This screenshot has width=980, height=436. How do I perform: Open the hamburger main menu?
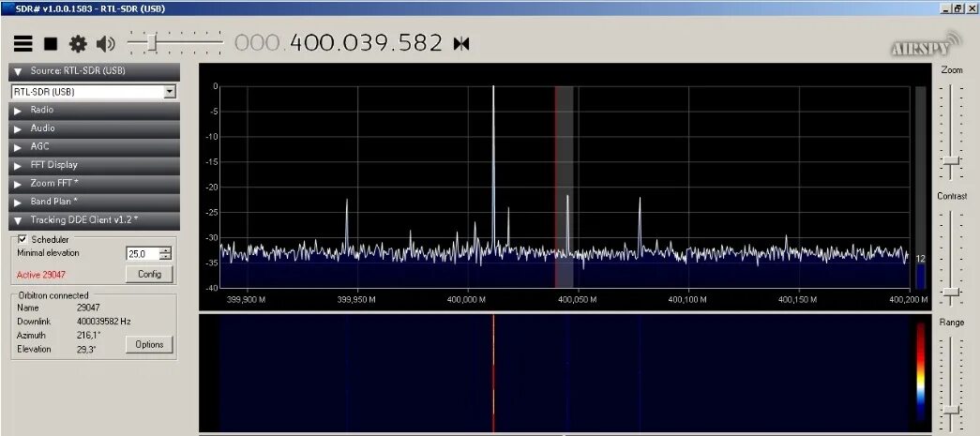click(x=23, y=44)
